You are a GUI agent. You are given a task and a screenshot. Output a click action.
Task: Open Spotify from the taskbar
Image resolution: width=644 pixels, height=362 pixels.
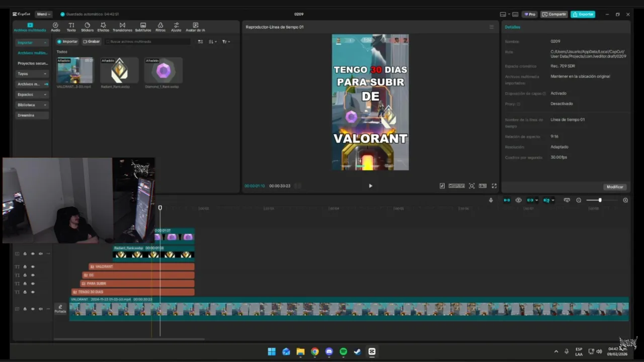(343, 351)
